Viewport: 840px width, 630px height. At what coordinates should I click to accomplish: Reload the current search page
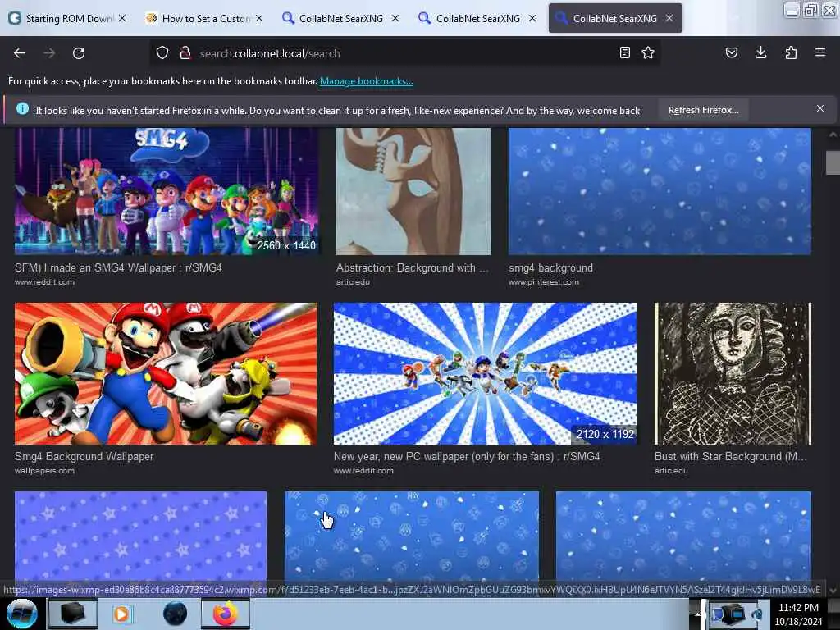[x=79, y=53]
